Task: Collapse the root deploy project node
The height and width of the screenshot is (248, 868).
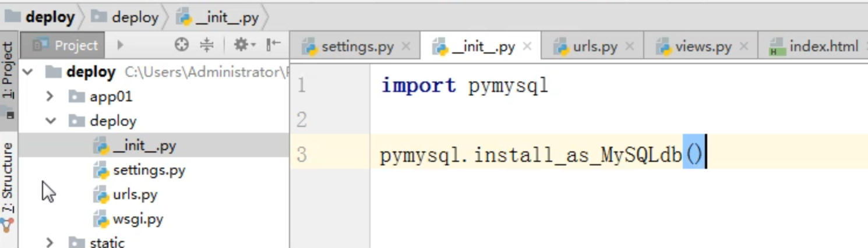Action: [x=27, y=72]
